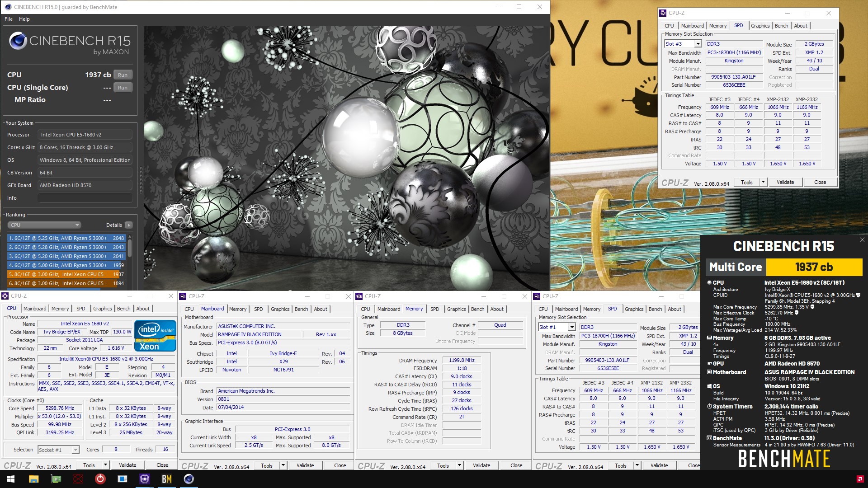This screenshot has height=488, width=868.
Task: Open File Explorer from the taskbar
Action: [33, 479]
